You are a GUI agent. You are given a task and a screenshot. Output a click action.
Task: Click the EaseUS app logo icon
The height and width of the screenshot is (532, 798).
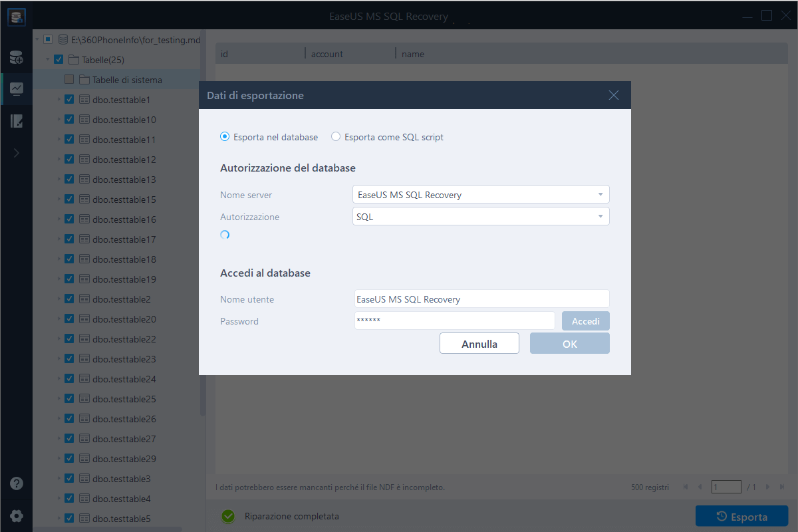[17, 17]
